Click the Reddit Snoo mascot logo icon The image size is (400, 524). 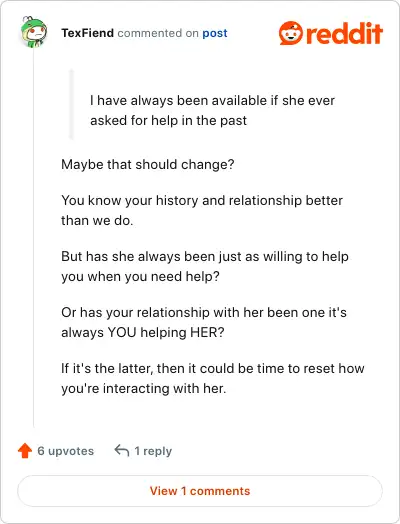point(291,33)
